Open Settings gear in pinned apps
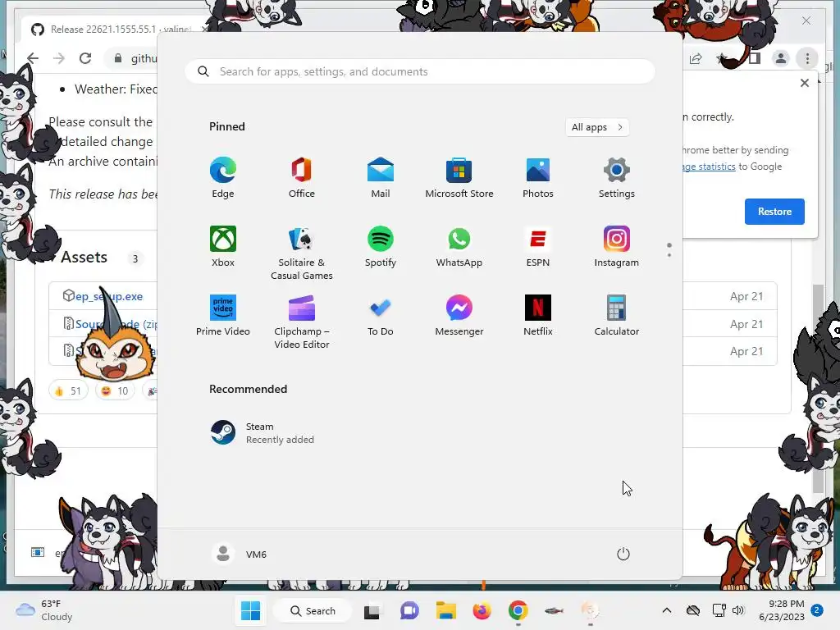Screen dimensions: 840x630 tap(617, 178)
